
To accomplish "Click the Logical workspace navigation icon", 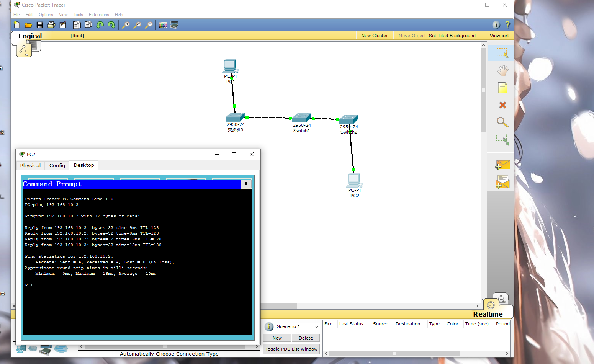I will point(24,50).
